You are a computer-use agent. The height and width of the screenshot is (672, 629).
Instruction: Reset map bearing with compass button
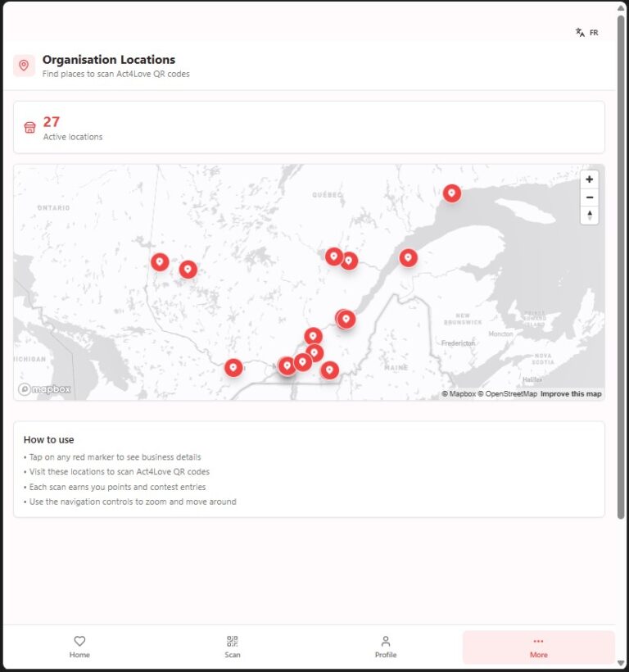click(589, 216)
